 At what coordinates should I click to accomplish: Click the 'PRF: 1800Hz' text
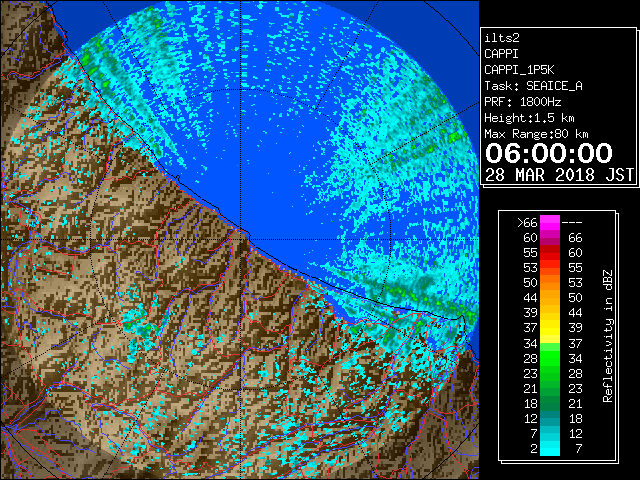click(523, 102)
